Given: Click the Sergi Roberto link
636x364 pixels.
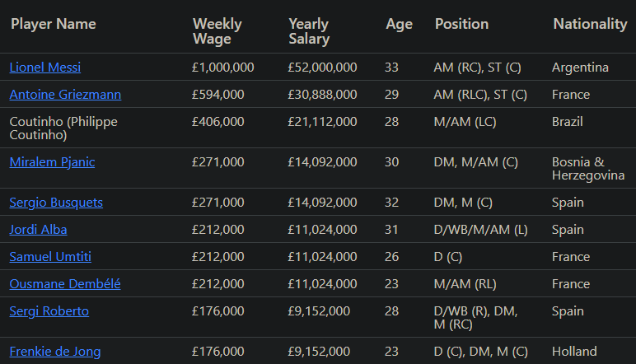Looking at the screenshot, I should tap(49, 311).
